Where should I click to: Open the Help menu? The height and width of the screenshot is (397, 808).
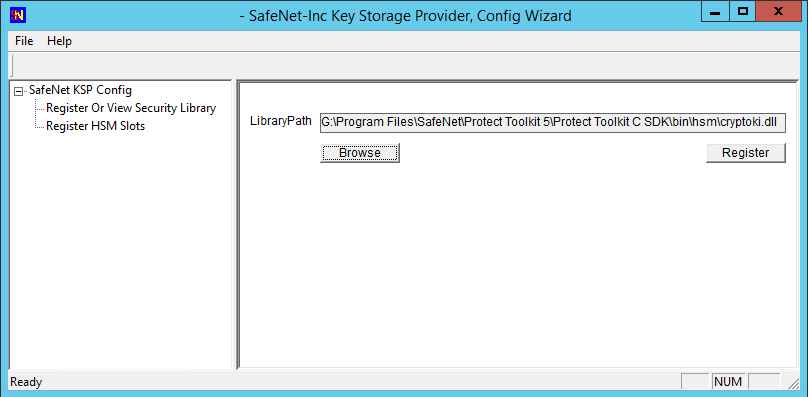click(x=59, y=41)
